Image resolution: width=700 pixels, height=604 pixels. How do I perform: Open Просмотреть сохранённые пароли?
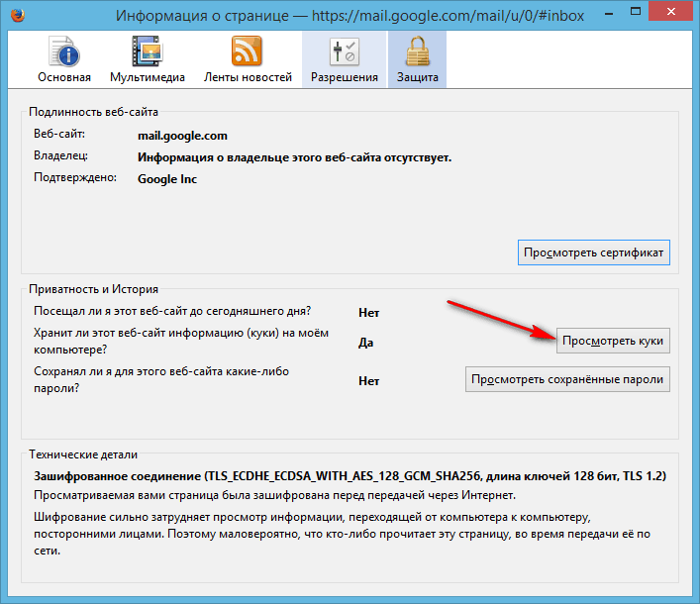pyautogui.click(x=567, y=379)
